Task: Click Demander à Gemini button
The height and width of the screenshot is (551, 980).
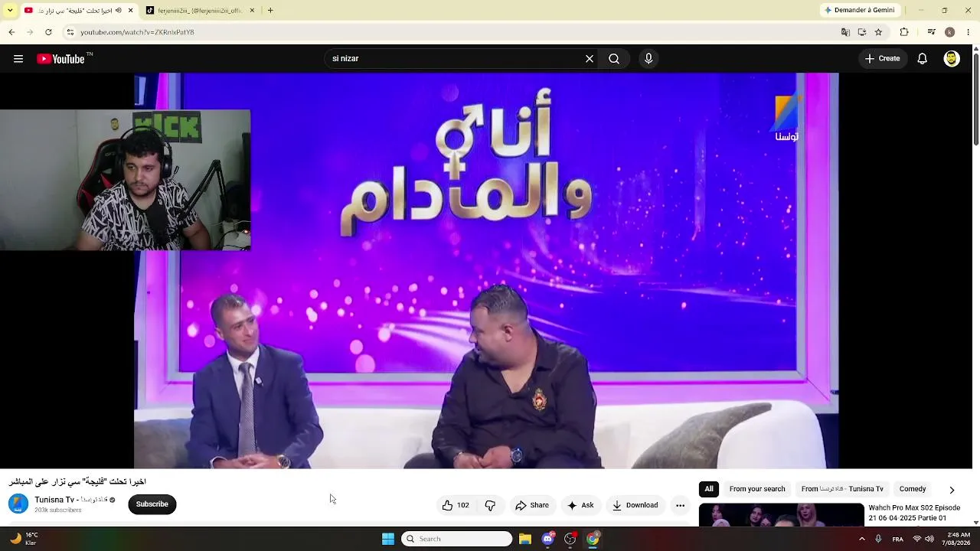Action: [x=859, y=10]
